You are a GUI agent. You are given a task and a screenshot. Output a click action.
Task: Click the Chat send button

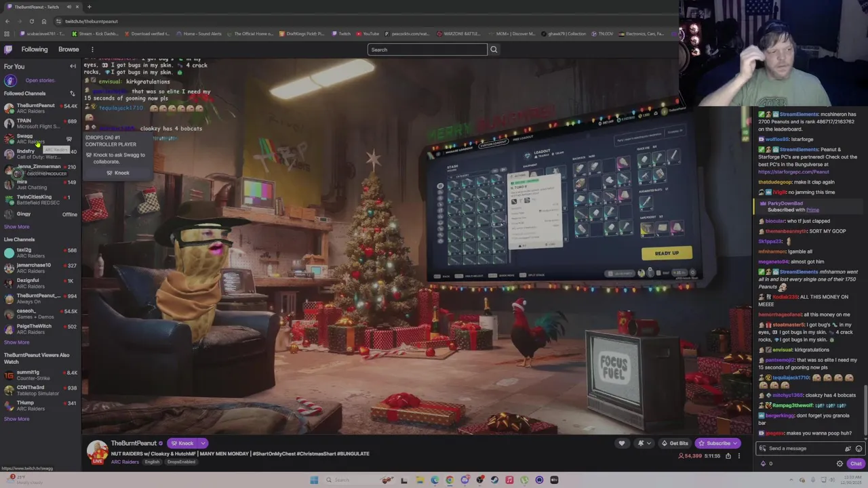856,464
